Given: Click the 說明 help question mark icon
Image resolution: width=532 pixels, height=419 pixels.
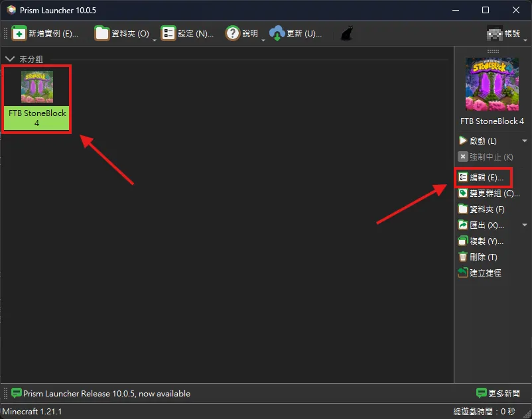Looking at the screenshot, I should [232, 33].
